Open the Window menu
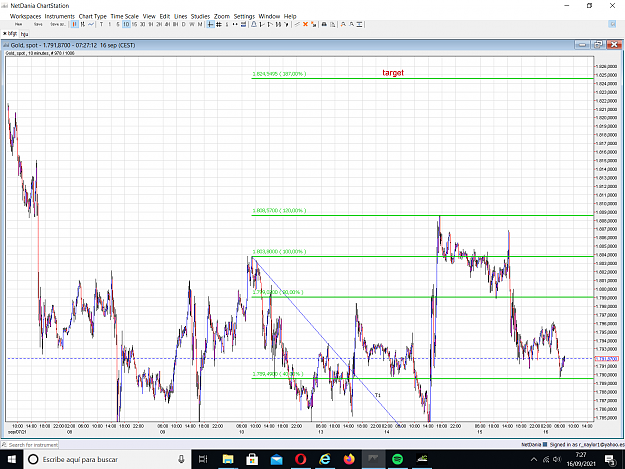 [x=269, y=16]
